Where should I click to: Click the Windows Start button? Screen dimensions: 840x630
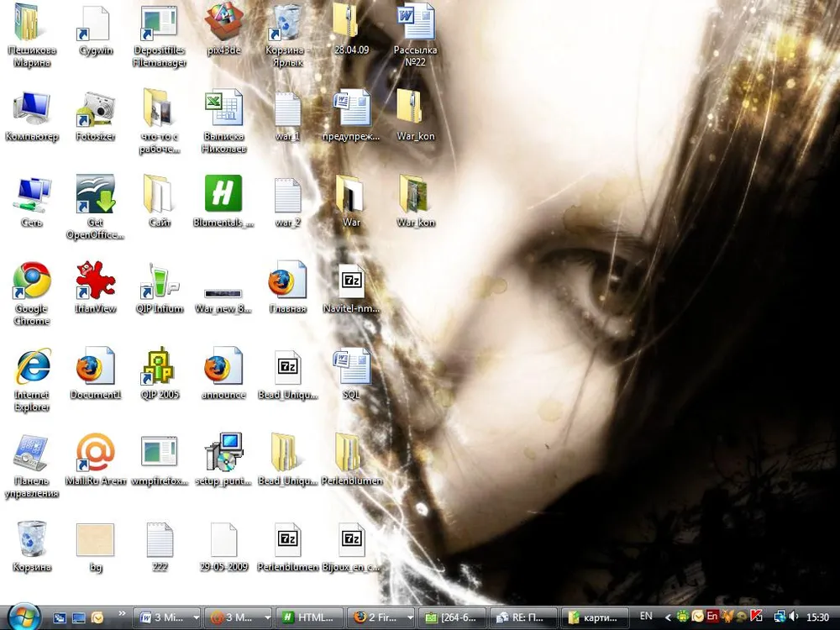click(23, 616)
